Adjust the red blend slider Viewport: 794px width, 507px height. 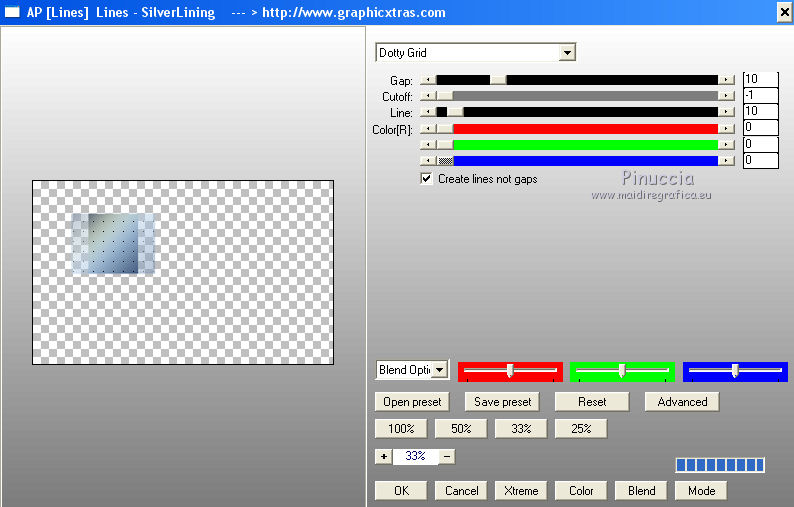(510, 371)
